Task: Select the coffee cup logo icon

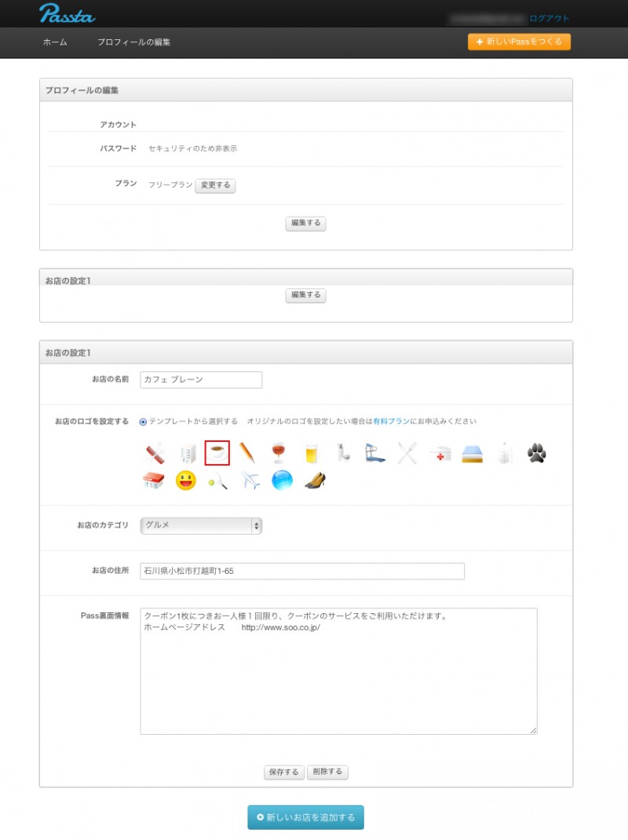Action: [x=217, y=453]
